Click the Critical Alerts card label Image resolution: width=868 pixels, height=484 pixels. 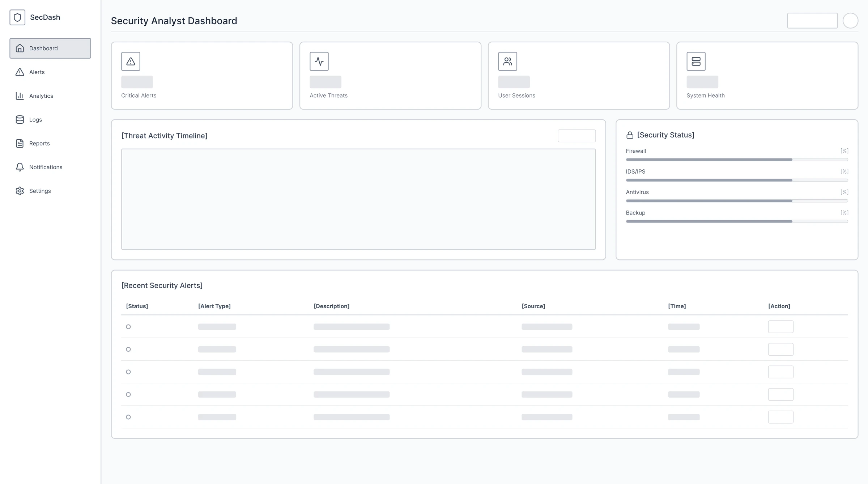(x=139, y=95)
